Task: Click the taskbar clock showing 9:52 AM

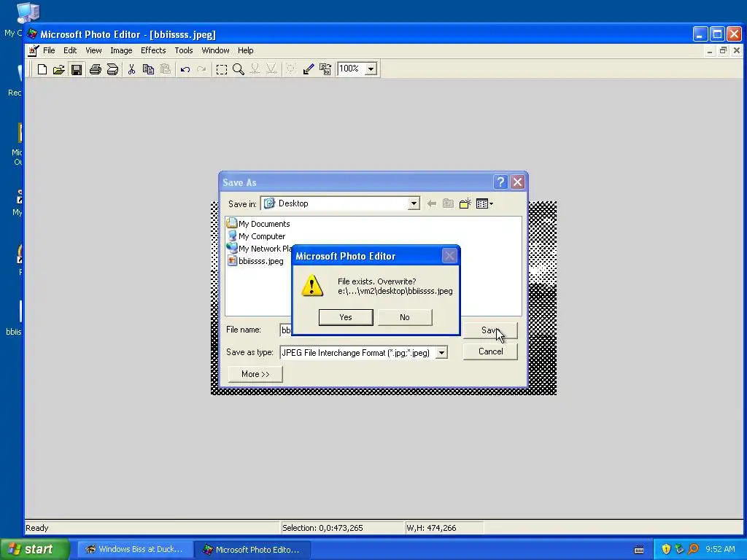Action: point(720,549)
